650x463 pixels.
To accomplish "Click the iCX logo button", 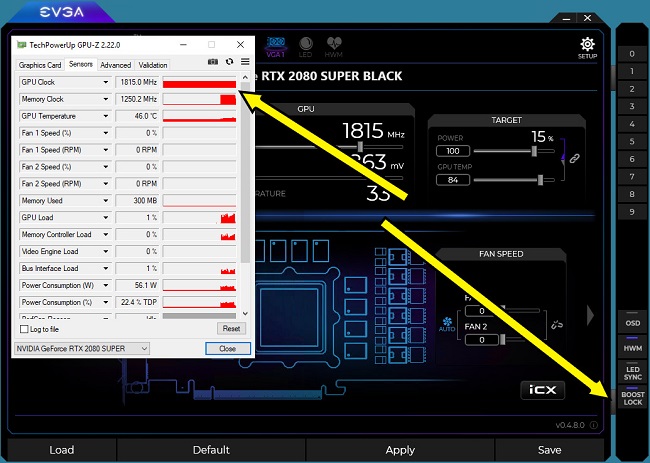I will click(542, 390).
